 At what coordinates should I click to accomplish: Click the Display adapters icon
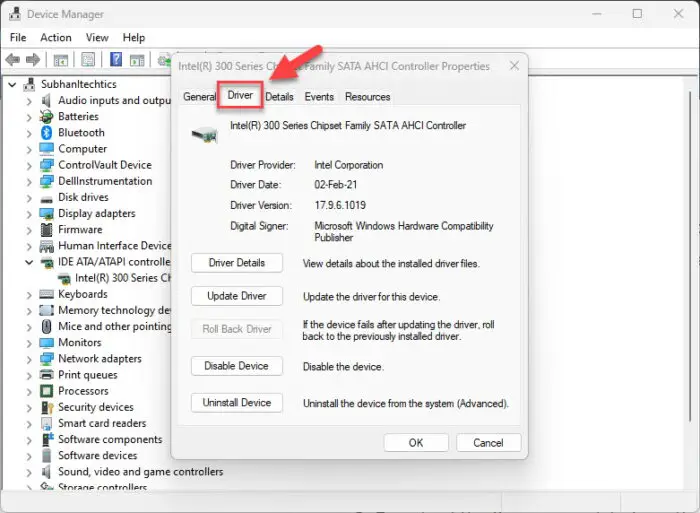(46, 214)
